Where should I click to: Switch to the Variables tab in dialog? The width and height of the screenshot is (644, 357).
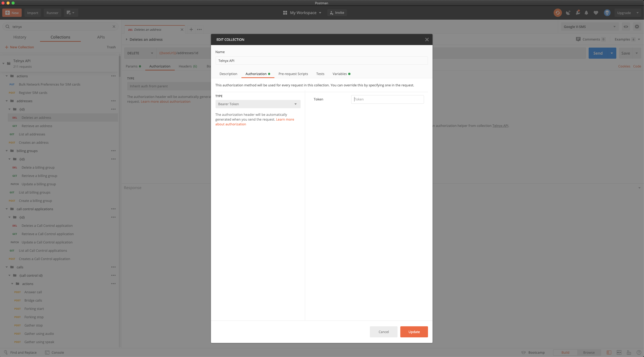tap(341, 74)
